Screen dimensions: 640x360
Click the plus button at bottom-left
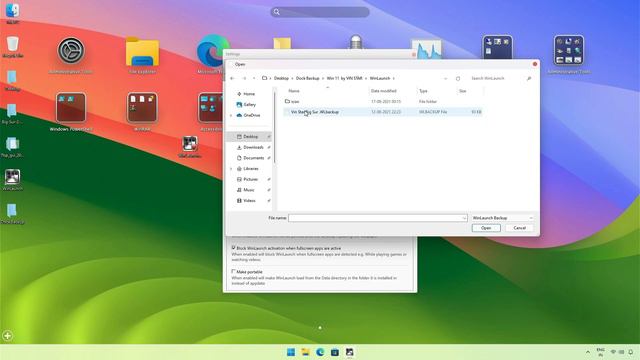tap(7, 336)
